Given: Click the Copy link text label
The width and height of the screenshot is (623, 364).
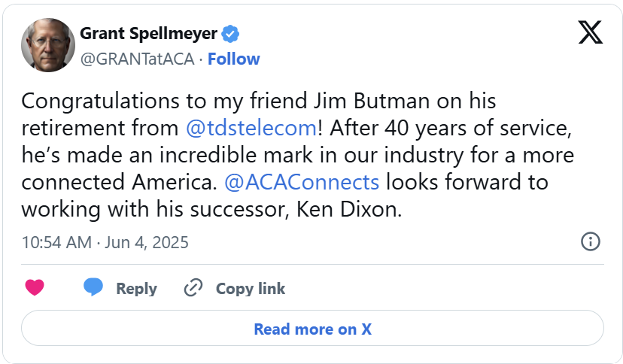Looking at the screenshot, I should click(x=251, y=288).
